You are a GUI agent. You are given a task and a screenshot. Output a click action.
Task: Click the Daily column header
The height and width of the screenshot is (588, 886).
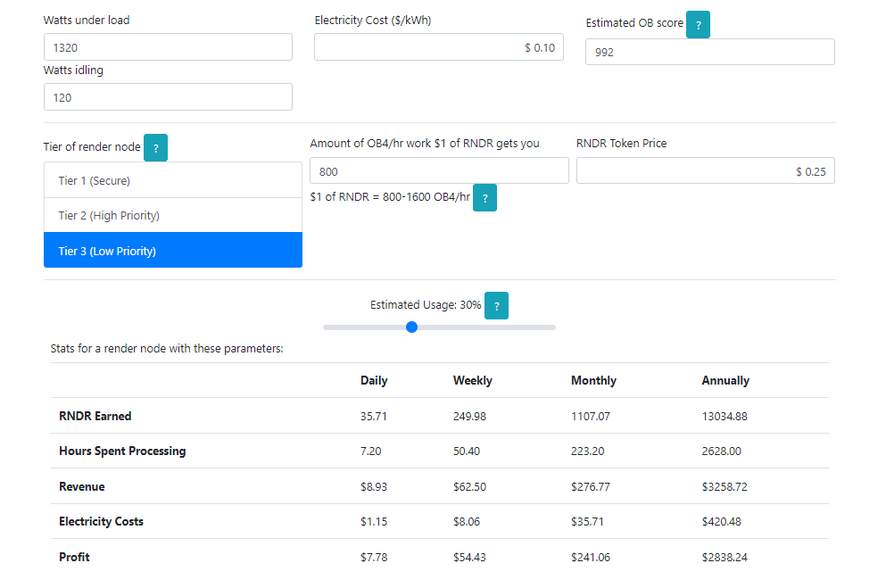(374, 381)
